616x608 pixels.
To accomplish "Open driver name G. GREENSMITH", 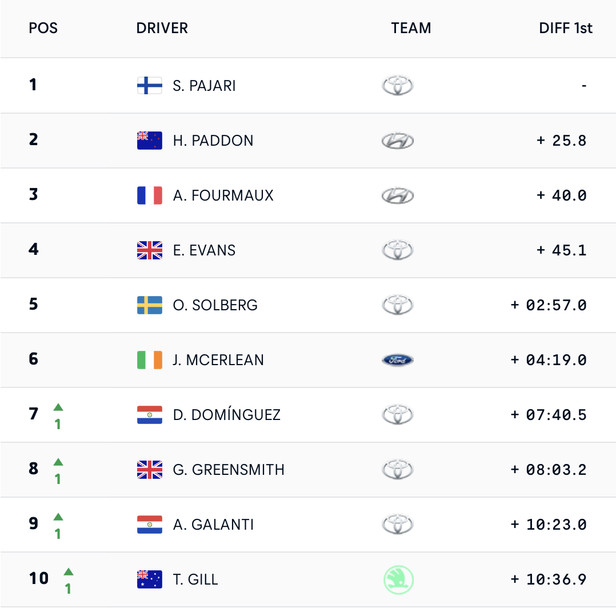I will coord(229,470).
